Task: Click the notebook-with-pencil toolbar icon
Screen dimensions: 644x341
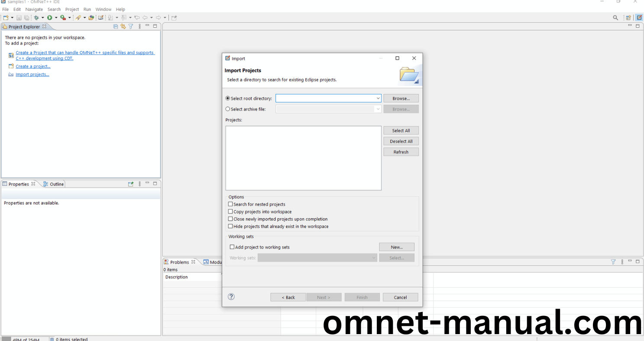Action: [101, 18]
